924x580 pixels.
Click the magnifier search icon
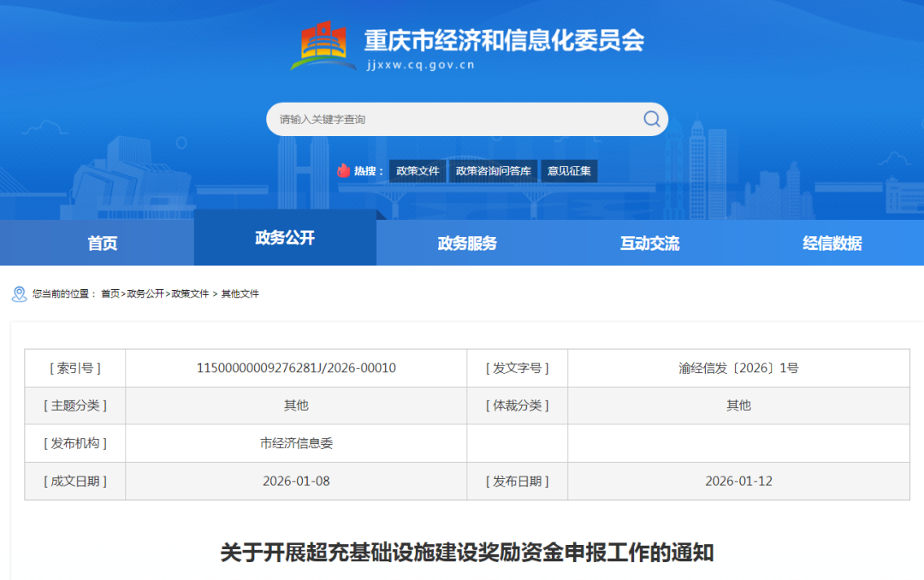[x=651, y=119]
